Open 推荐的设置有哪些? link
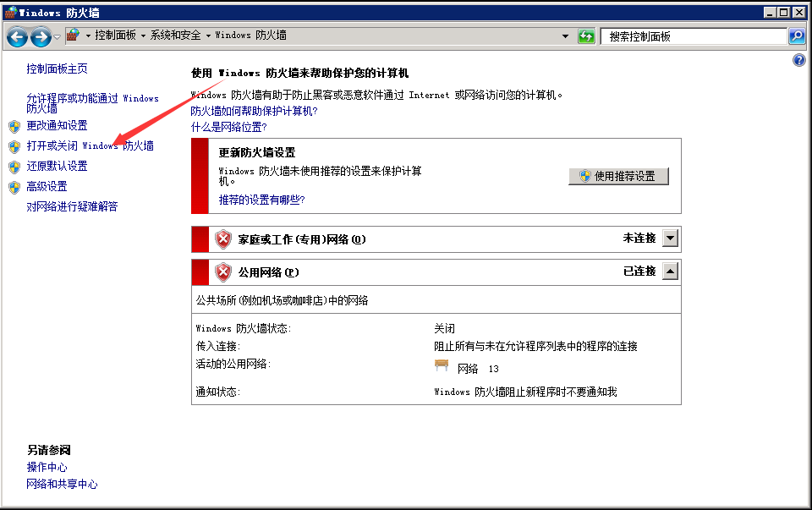This screenshot has height=510, width=812. 261,200
